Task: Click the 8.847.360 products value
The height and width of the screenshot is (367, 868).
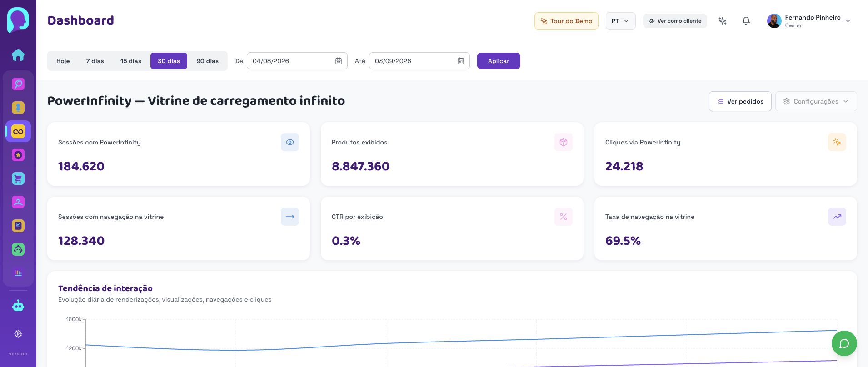Action: pos(361,166)
